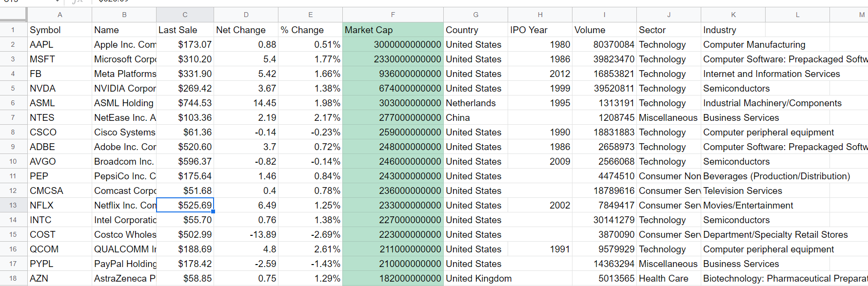868x286 pixels.
Task: Select column A header
Action: point(60,15)
